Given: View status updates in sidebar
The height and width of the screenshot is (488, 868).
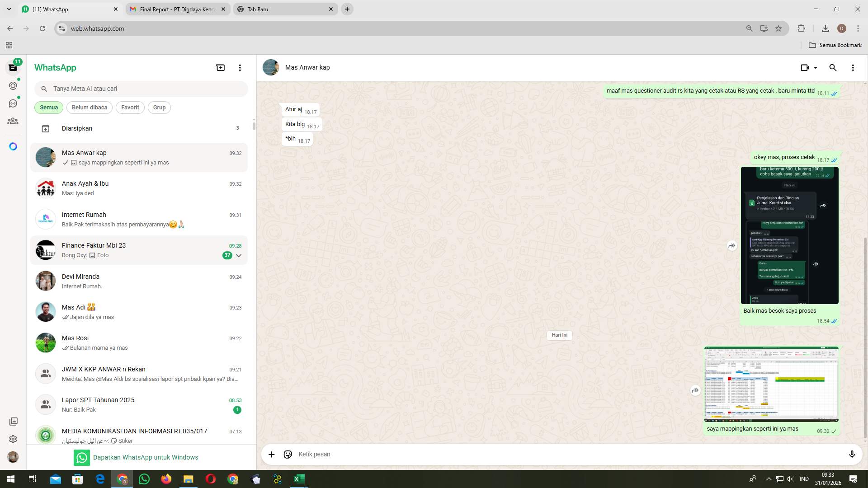Looking at the screenshot, I should coord(13,85).
